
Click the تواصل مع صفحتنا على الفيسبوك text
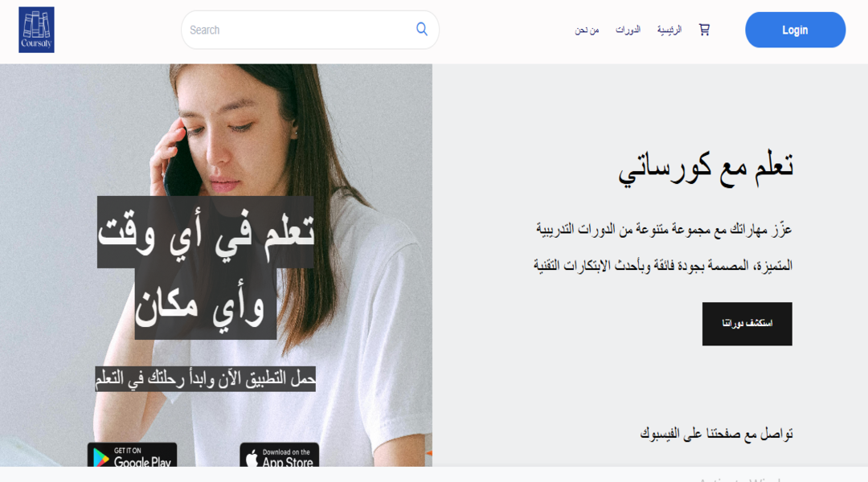(716, 434)
